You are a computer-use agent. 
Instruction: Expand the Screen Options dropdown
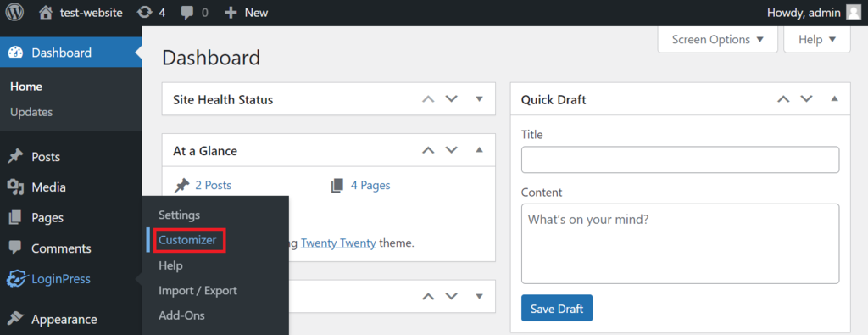717,39
